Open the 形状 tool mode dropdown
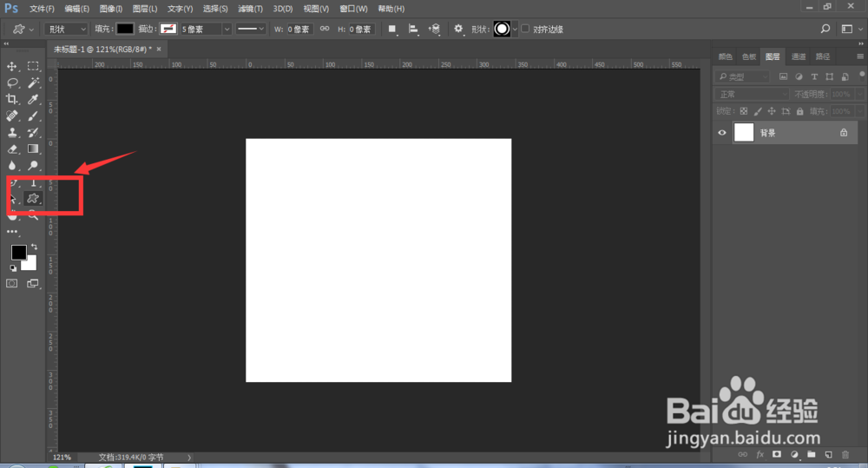868x468 pixels. click(x=66, y=29)
